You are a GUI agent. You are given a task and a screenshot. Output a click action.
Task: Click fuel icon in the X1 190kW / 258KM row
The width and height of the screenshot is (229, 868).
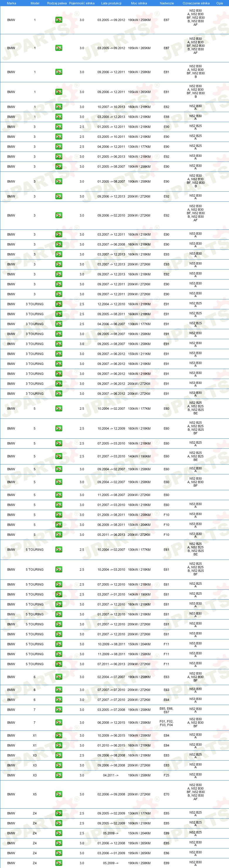click(x=59, y=735)
